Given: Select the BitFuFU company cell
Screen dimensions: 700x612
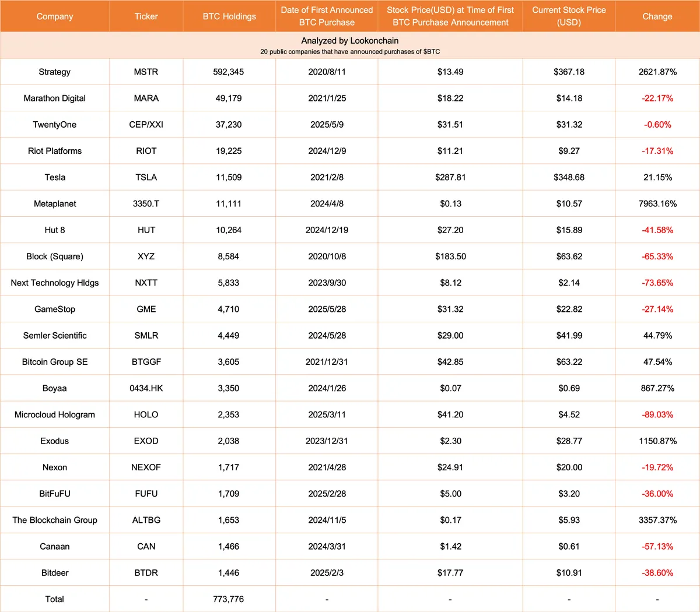Looking at the screenshot, I should click(55, 494).
